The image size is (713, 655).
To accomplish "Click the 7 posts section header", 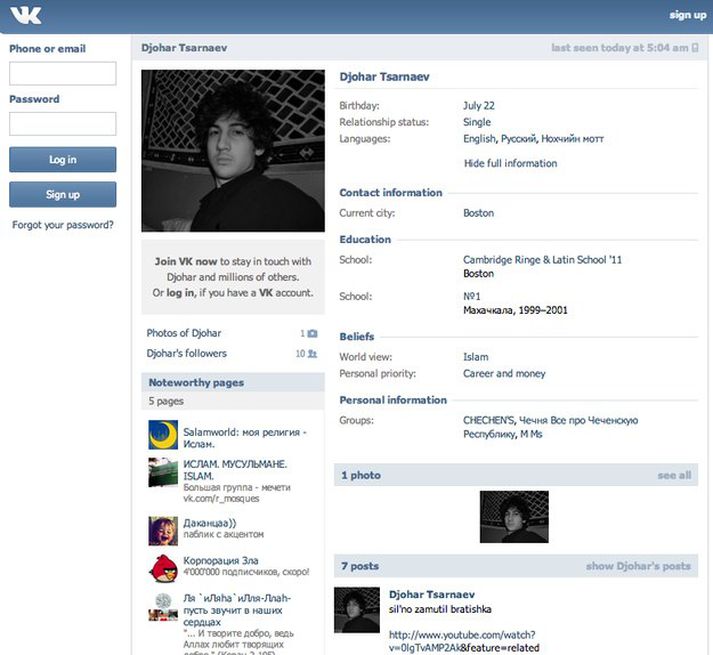I will [516, 566].
